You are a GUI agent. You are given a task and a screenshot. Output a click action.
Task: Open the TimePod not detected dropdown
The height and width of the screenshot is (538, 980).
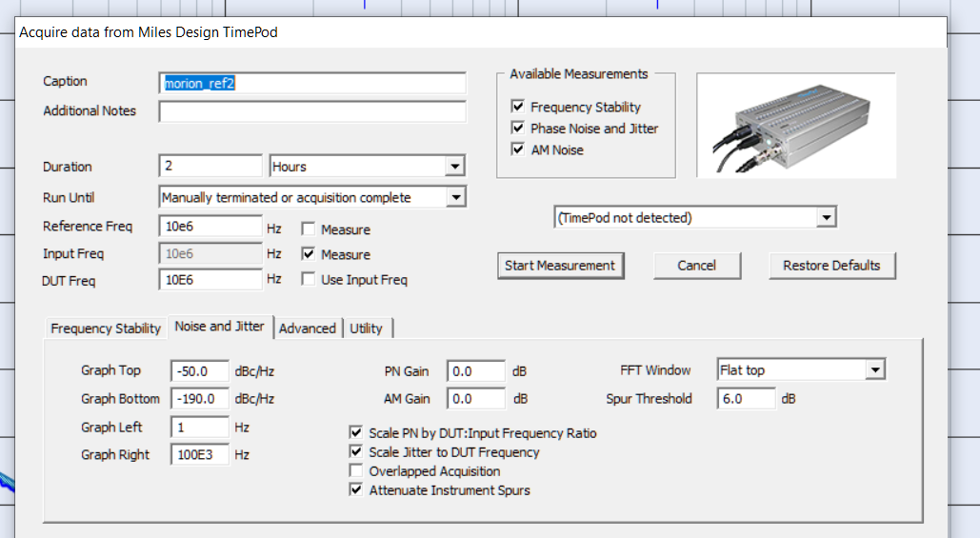pyautogui.click(x=695, y=217)
